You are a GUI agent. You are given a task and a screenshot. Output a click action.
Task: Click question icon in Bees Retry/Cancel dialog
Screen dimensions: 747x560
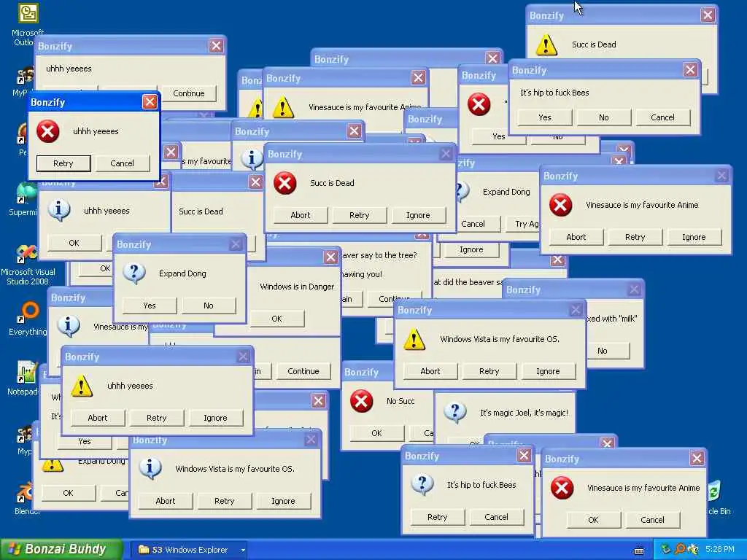422,485
